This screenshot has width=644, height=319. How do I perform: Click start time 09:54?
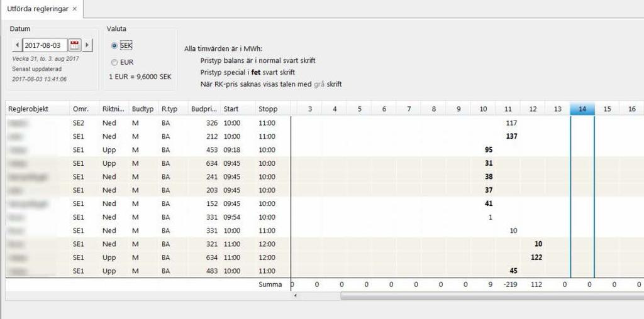pos(232,217)
